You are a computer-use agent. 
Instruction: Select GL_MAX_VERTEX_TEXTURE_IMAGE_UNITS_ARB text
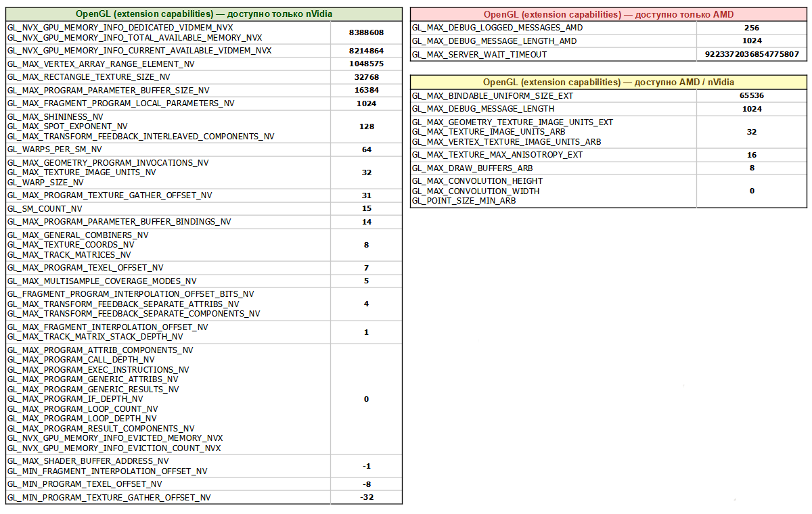[507, 142]
